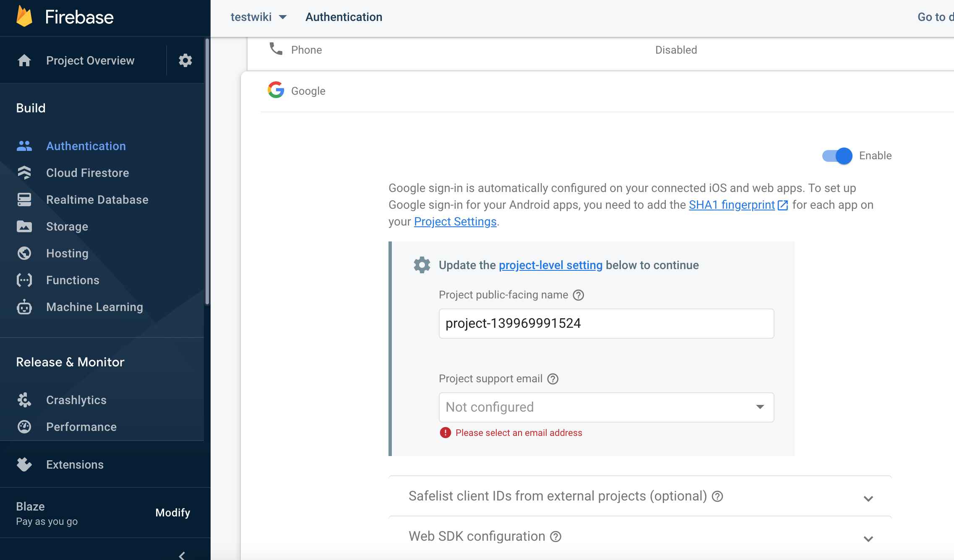Open the Project support email dropdown
The image size is (954, 560).
[x=606, y=407]
